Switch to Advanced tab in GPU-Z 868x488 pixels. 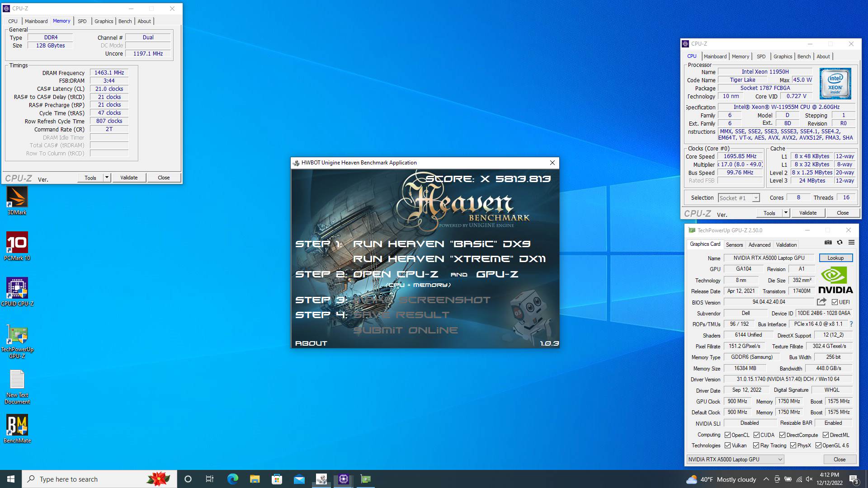(759, 244)
